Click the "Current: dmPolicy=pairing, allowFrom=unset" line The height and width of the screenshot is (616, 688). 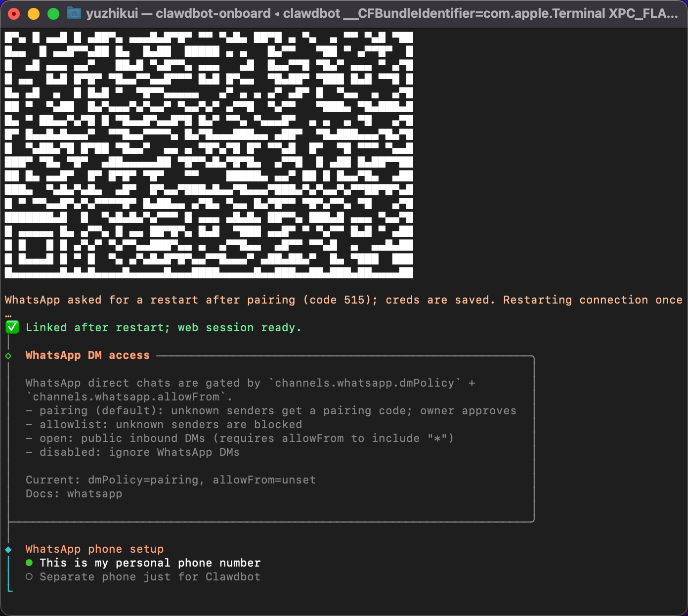click(x=171, y=480)
